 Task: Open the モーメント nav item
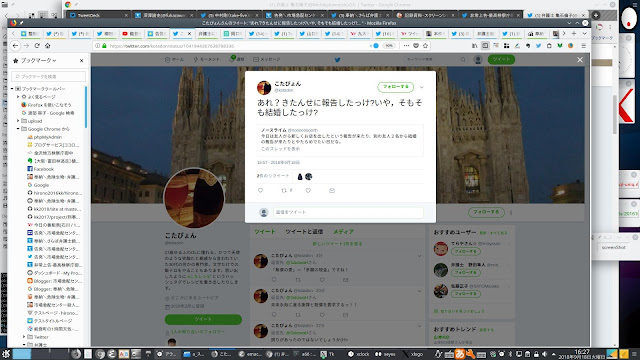(206, 60)
